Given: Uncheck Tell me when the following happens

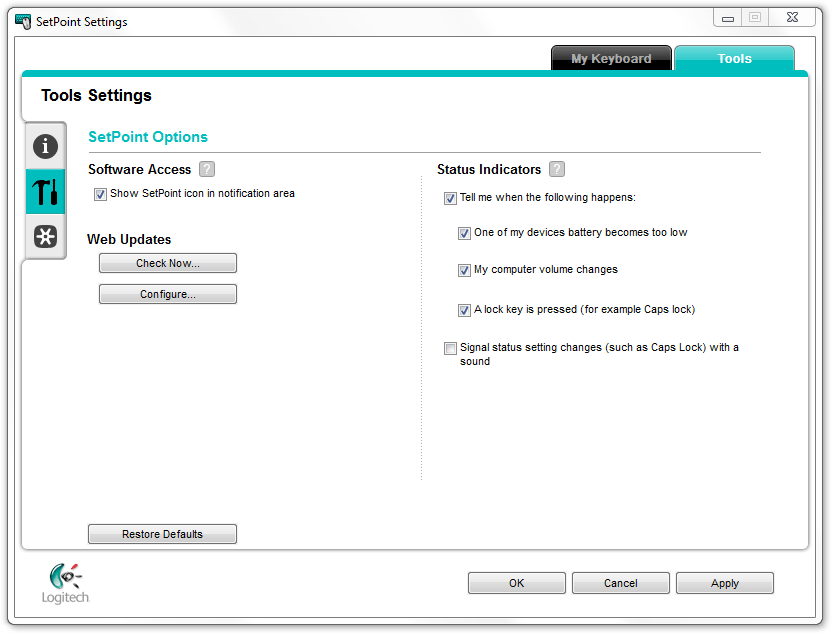Looking at the screenshot, I should pos(450,198).
